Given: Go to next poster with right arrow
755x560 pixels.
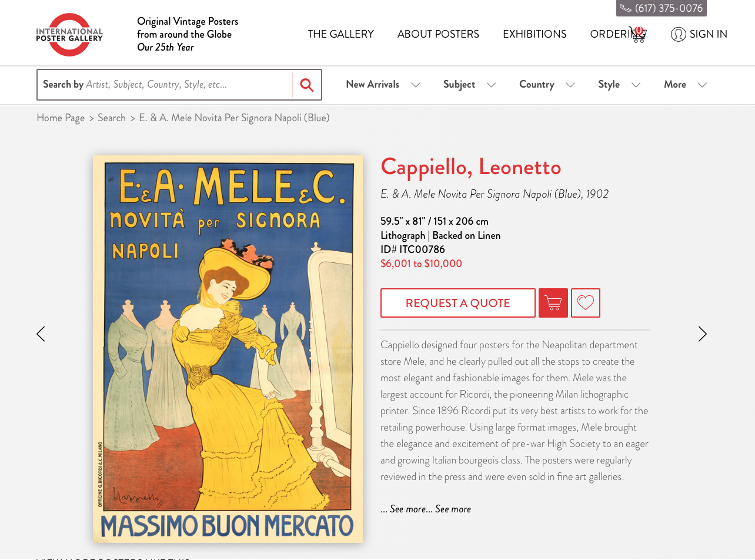Looking at the screenshot, I should (702, 334).
